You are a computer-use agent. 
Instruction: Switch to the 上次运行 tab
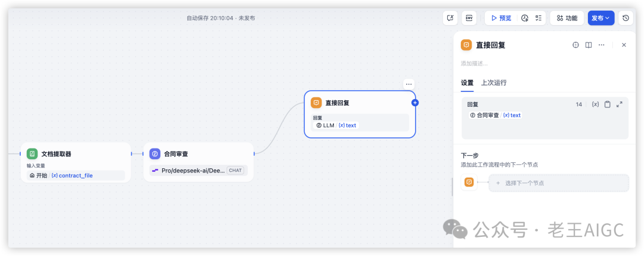tap(494, 82)
